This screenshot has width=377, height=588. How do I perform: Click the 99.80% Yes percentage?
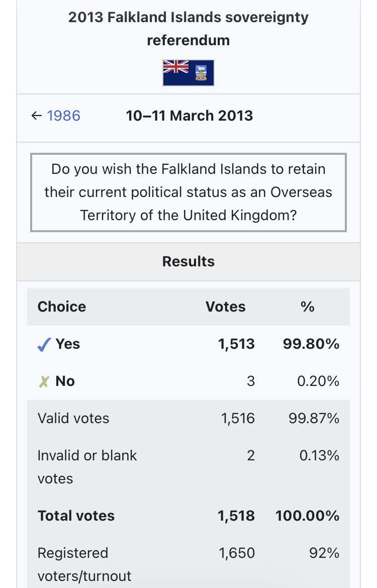(310, 344)
